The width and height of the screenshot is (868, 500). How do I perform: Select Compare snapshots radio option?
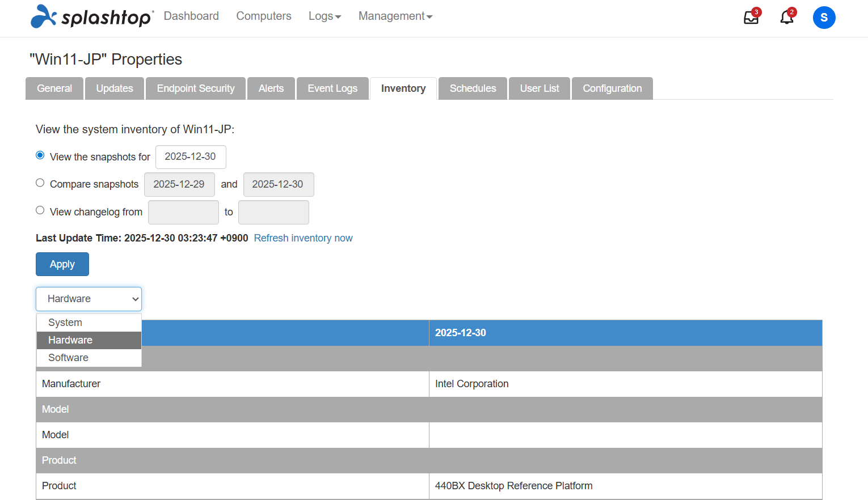point(40,183)
